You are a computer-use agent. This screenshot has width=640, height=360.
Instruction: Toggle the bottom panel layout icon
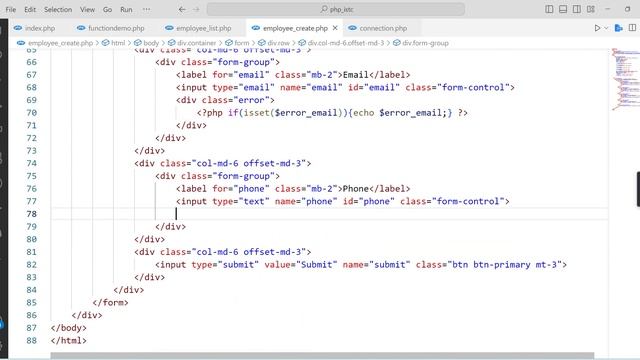[563, 9]
